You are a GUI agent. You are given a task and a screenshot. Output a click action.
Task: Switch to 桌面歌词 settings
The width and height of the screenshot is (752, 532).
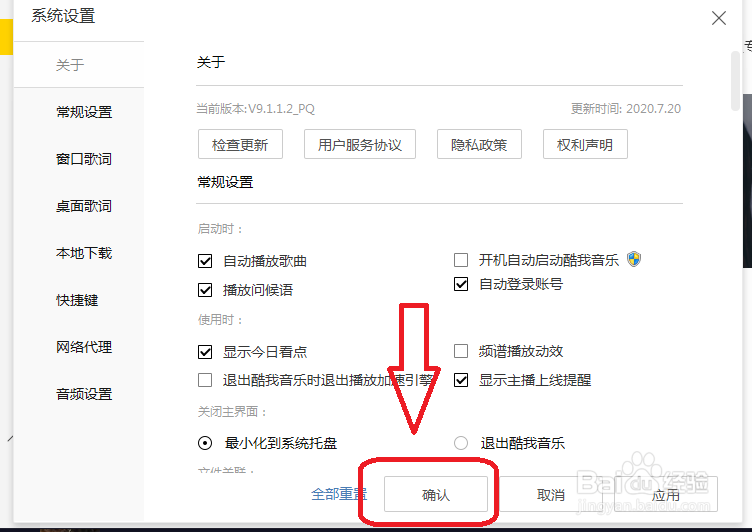[84, 206]
